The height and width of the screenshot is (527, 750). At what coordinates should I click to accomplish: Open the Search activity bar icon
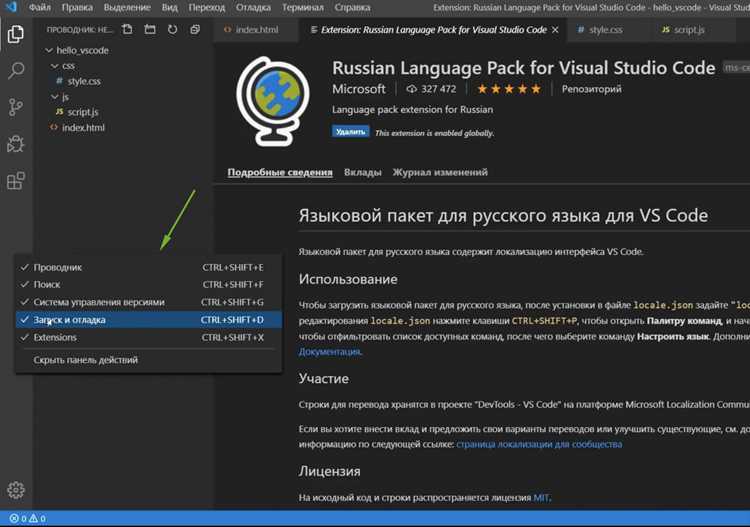point(16,70)
